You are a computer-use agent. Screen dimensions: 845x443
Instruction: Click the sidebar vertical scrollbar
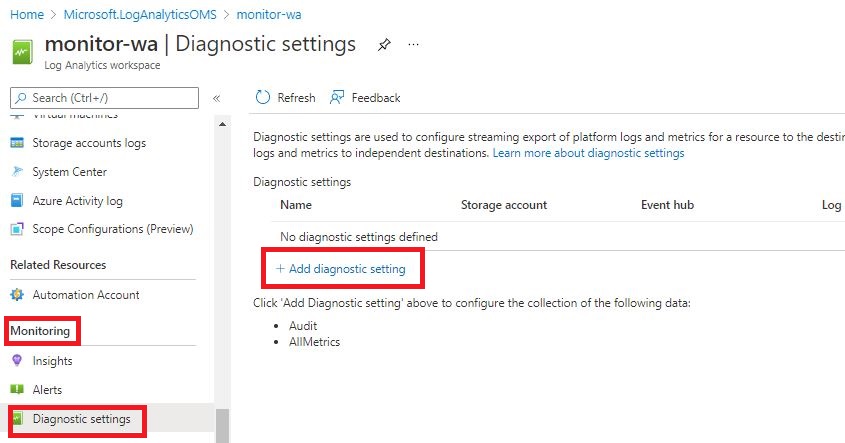[223, 424]
